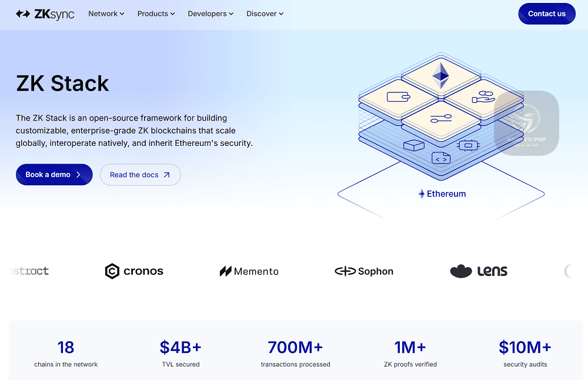
Task: Expand the chevron next to Network
Action: point(122,14)
